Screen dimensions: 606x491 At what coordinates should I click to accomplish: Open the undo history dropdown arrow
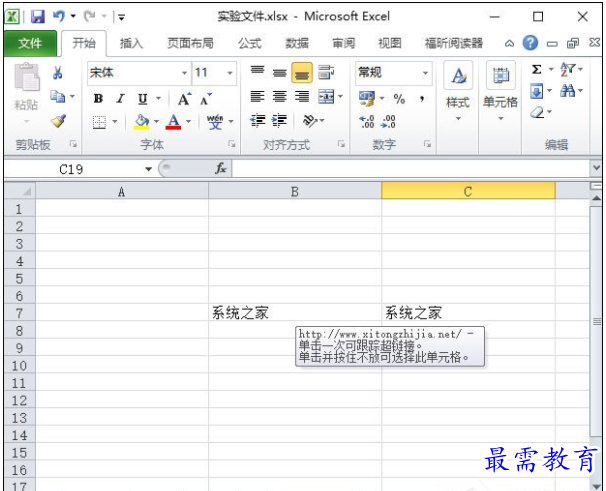(73, 16)
